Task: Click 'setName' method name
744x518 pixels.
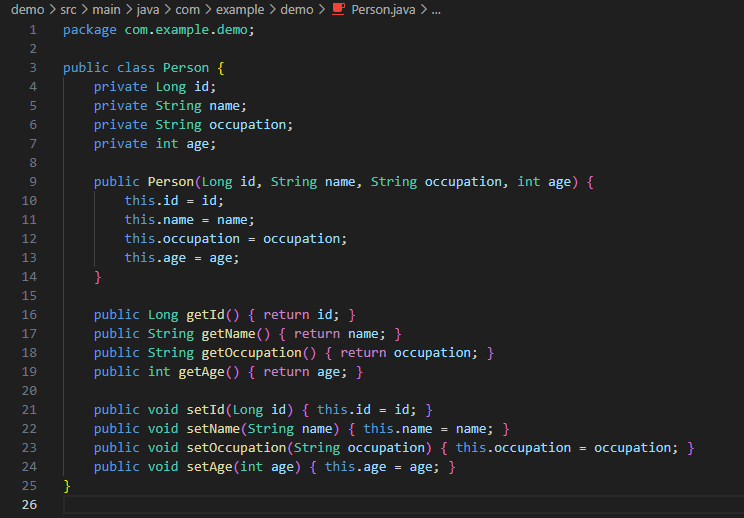Action: click(x=213, y=428)
